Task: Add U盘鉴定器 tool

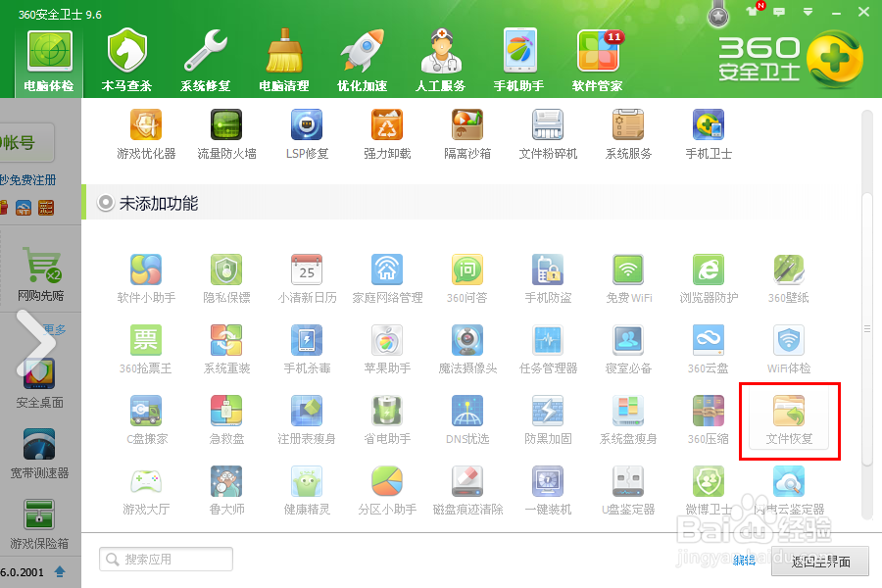Action: [628, 491]
